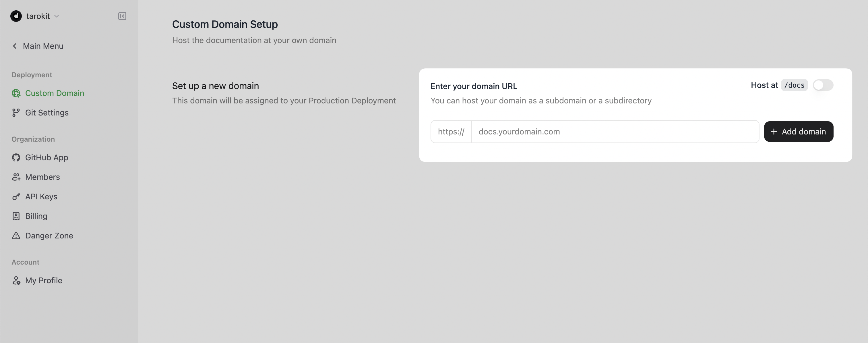Click the warning triangle beside Danger Zone
Image resolution: width=868 pixels, height=343 pixels.
click(x=16, y=235)
